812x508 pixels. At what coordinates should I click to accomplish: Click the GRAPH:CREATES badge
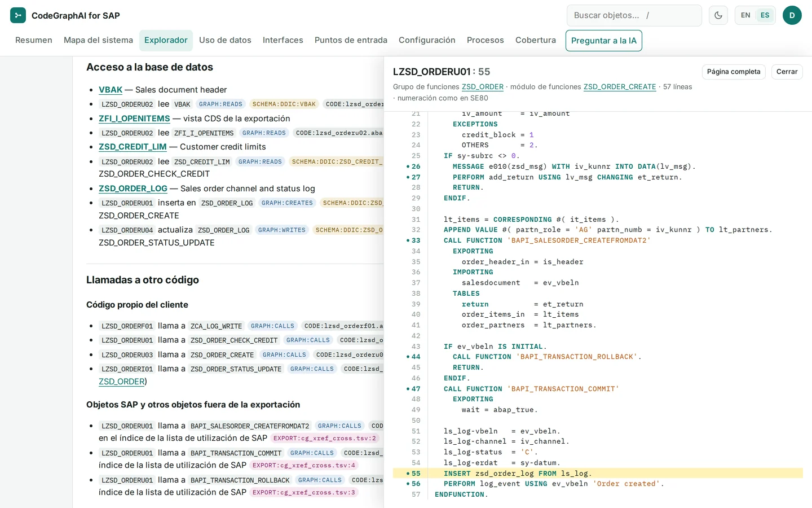click(x=287, y=203)
